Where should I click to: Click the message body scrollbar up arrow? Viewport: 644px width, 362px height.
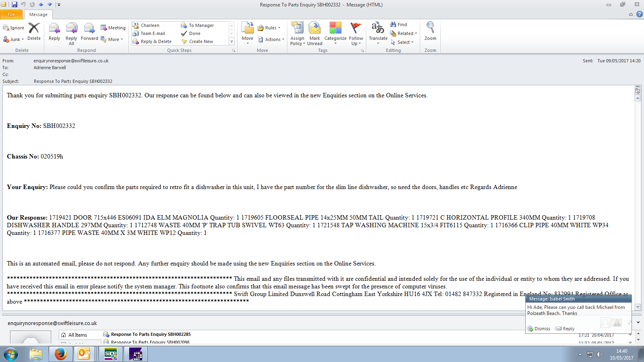(x=638, y=99)
